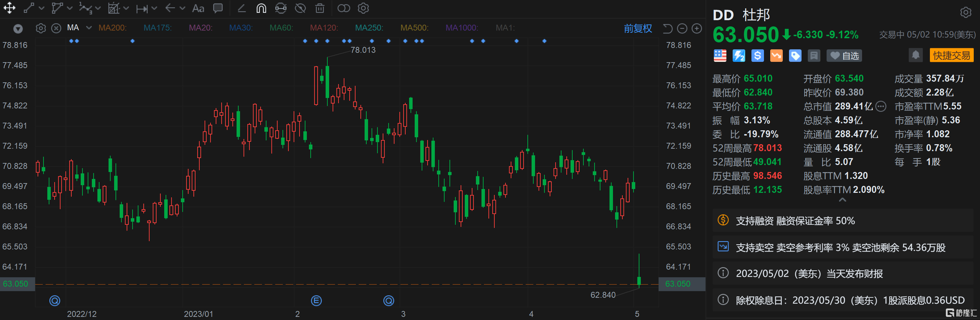Open the MA indicator dropdown
This screenshot has width=980, height=320.
[88, 28]
